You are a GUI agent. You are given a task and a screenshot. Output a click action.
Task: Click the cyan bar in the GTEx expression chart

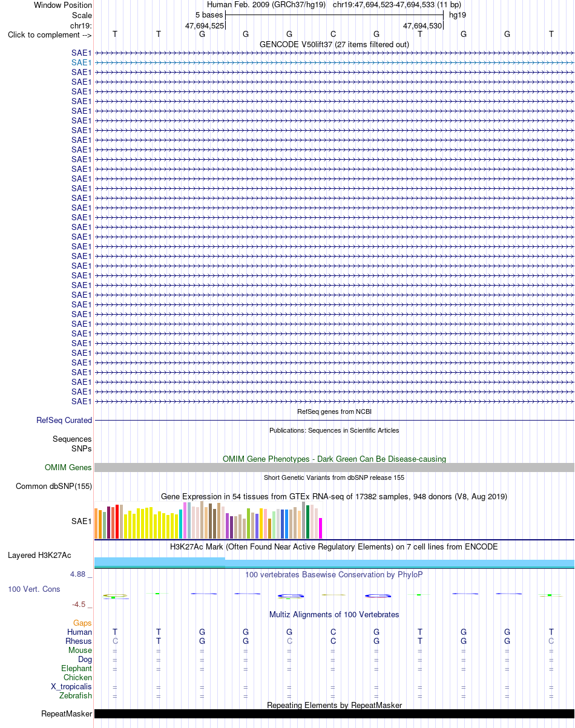click(181, 524)
